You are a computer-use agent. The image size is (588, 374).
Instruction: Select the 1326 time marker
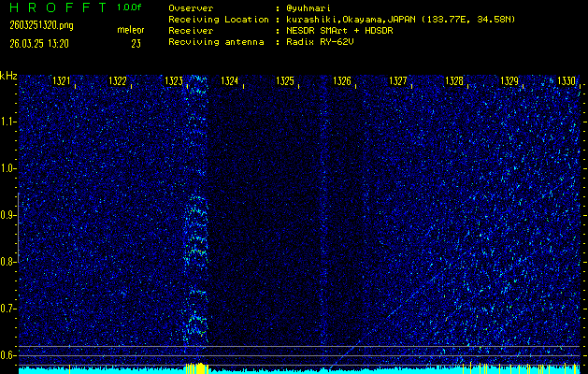(x=342, y=81)
